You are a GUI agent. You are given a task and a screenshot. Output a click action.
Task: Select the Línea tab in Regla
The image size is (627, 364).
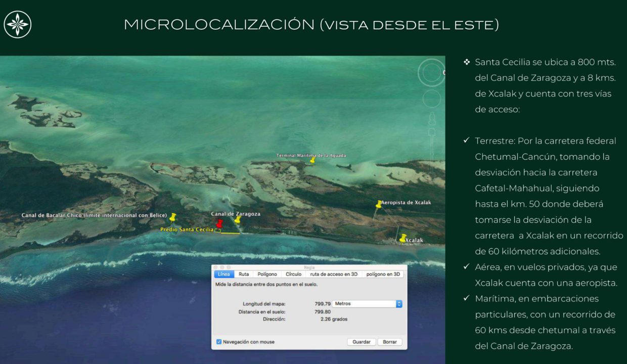coord(224,274)
